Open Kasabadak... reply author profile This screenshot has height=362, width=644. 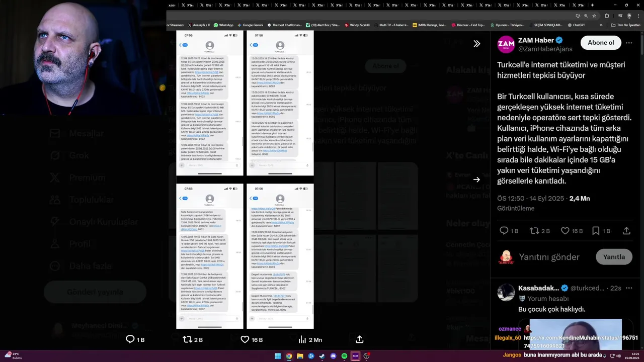coord(538,288)
